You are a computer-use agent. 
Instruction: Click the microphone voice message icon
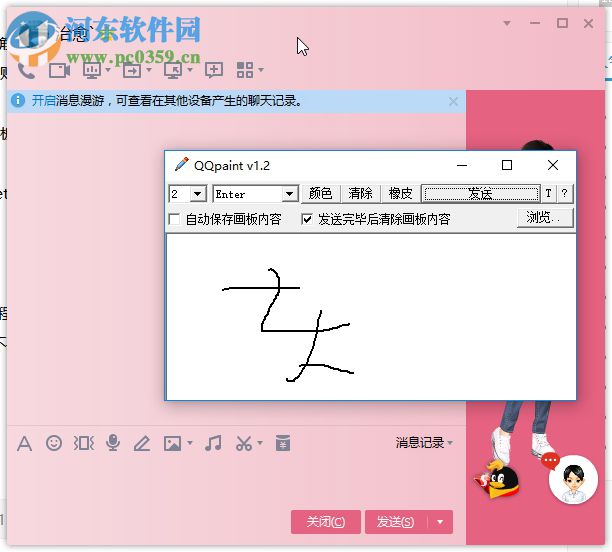[x=113, y=443]
